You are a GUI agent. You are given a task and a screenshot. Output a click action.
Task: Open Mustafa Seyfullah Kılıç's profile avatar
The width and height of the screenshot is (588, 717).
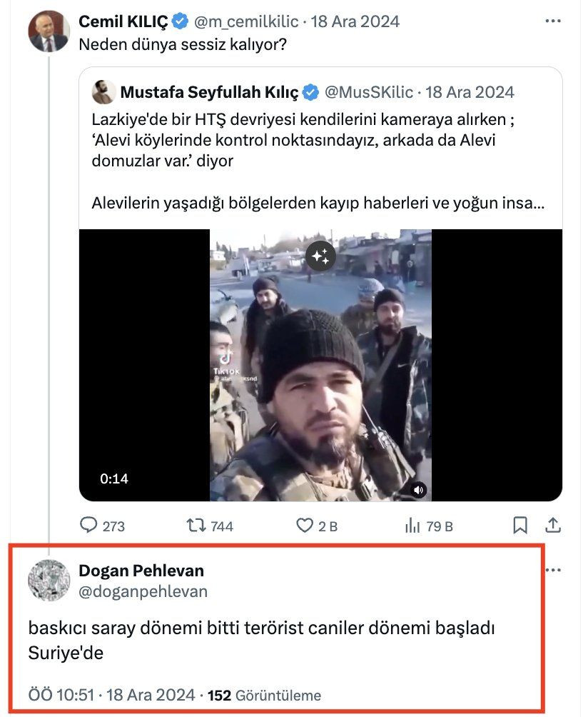tap(101, 91)
